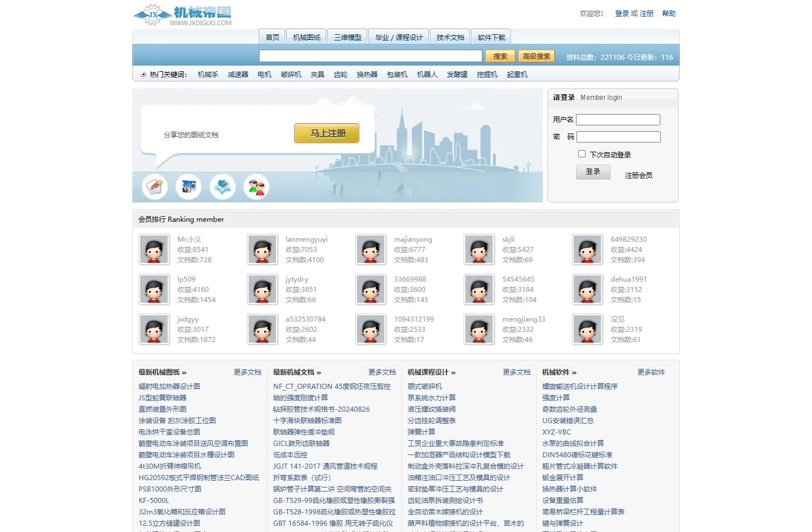Select hot keyword 破碎机
This screenshot has width=812, height=532.
point(291,74)
